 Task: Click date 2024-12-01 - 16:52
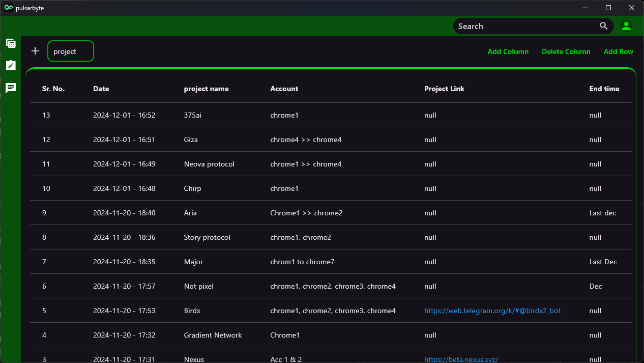(124, 115)
